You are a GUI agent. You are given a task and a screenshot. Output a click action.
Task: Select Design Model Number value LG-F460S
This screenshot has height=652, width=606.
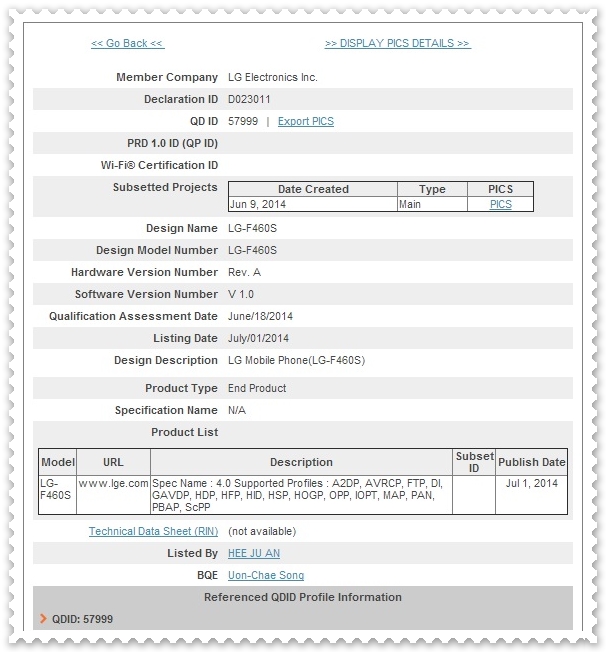tap(252, 250)
